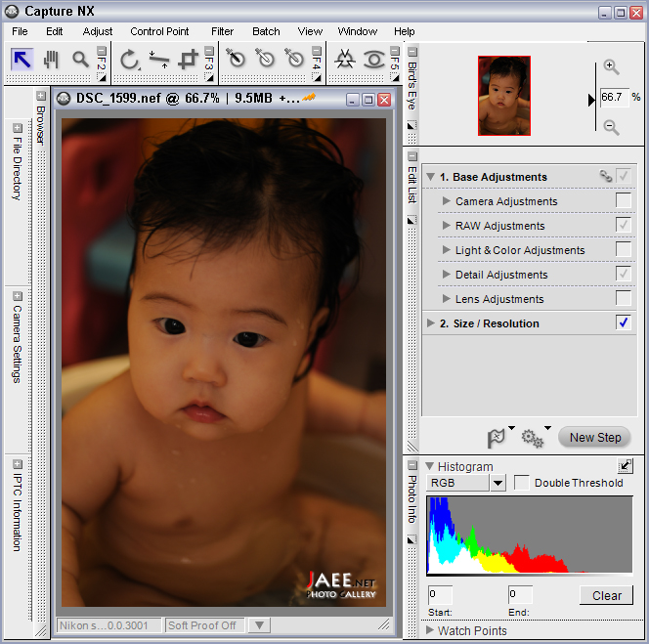Click the zoom in magnifier in Bird's Eye
This screenshot has height=644, width=649.
coord(611,67)
